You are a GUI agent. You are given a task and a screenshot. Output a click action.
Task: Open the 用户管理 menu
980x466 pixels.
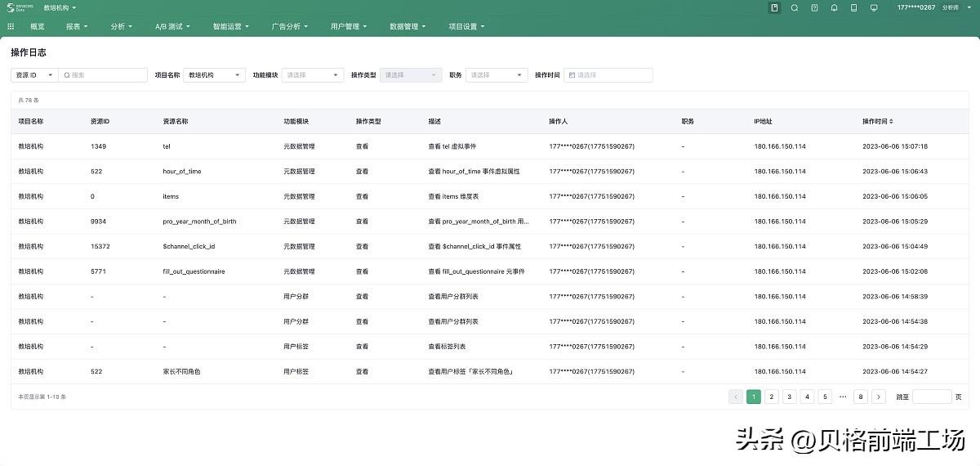[349, 26]
